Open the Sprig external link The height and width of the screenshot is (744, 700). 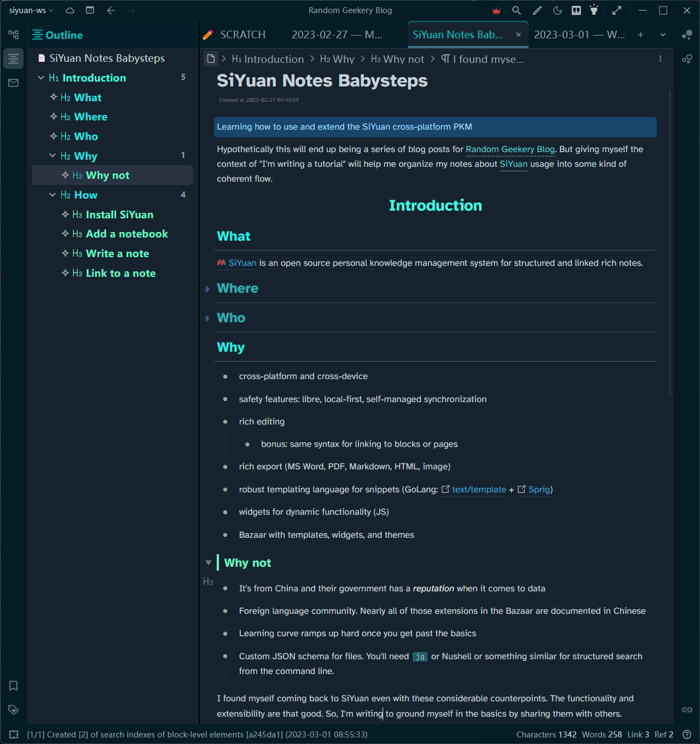pos(534,490)
